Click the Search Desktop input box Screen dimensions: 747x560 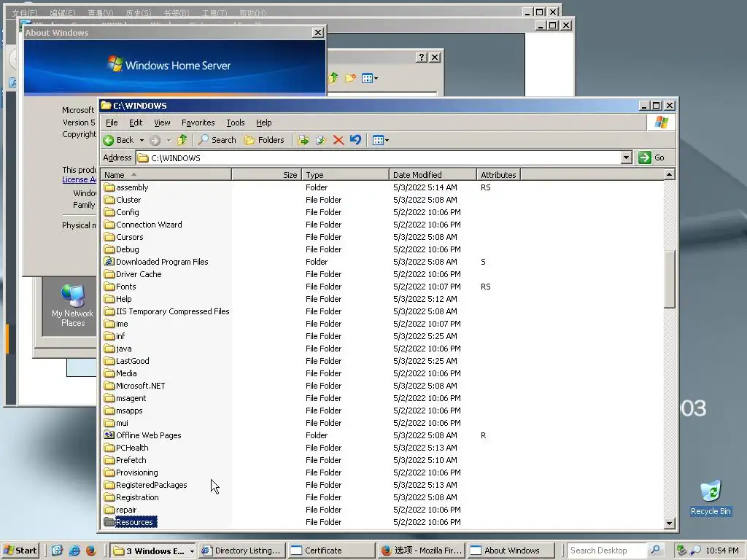point(608,551)
